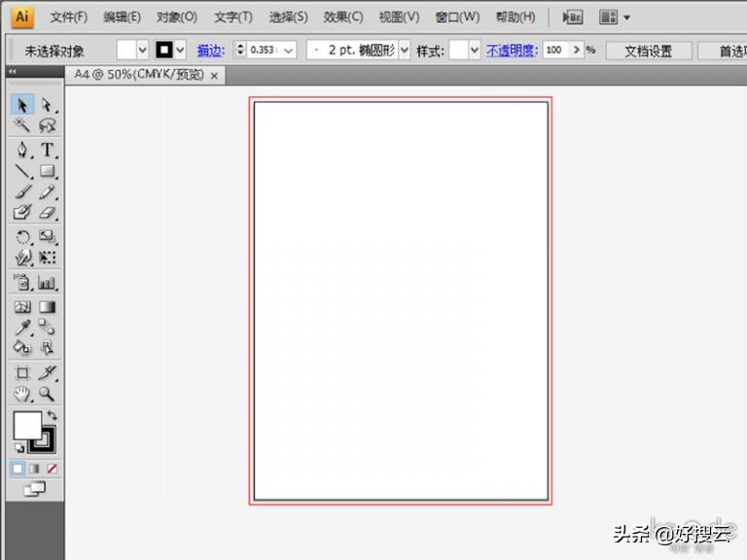Set paint mode to None
The image size is (747, 560).
pos(53,469)
